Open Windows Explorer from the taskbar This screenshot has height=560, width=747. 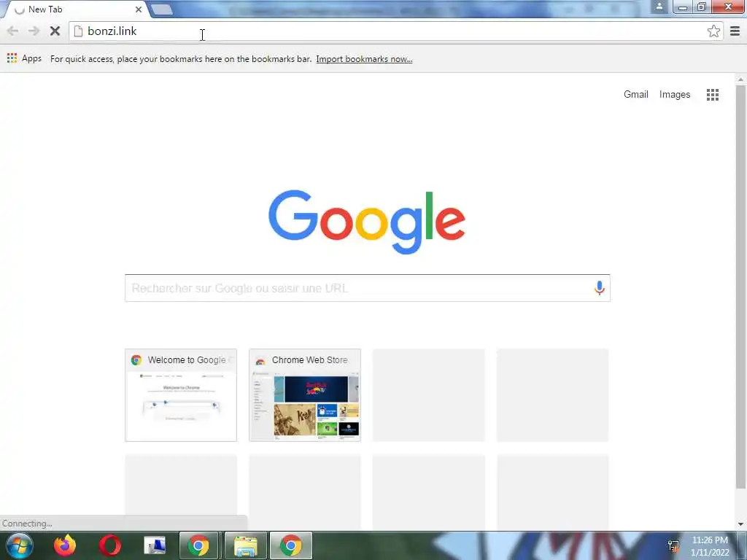(246, 545)
